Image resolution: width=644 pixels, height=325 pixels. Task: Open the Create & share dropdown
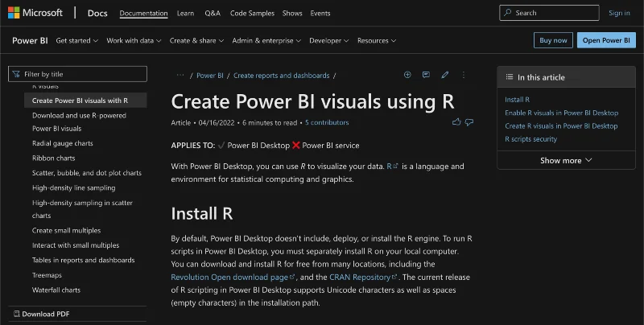[196, 40]
